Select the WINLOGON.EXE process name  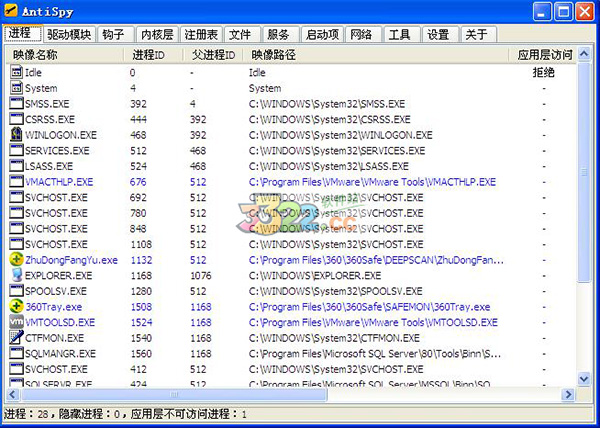tap(61, 135)
